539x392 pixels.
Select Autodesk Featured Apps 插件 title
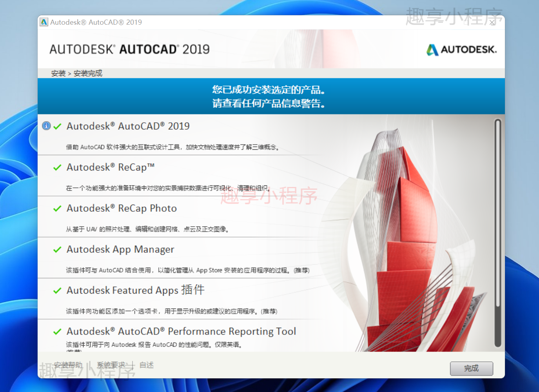[x=136, y=290]
